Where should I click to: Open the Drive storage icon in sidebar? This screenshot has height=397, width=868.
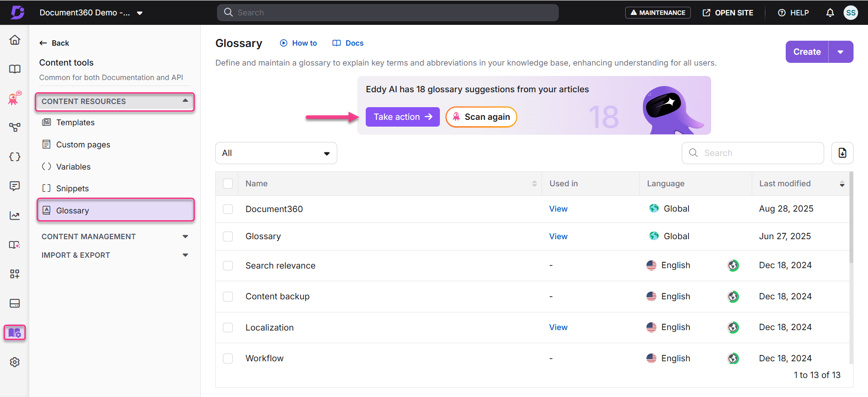tap(14, 303)
